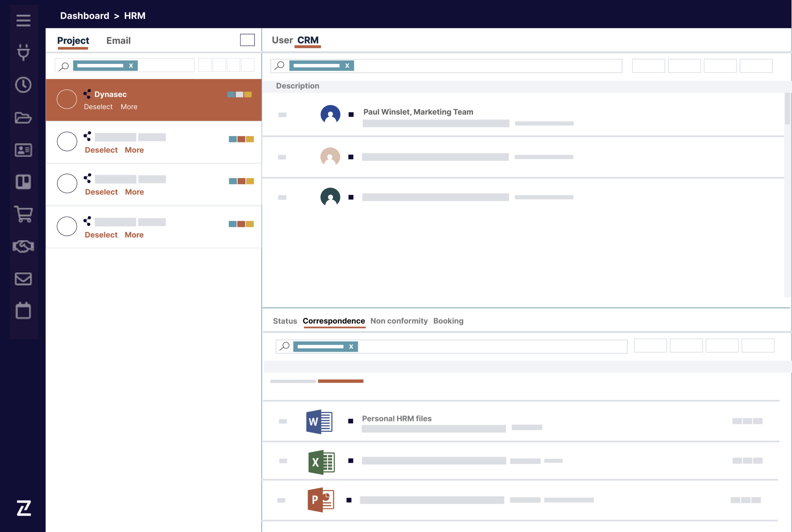Open the Personal HRM files entry
The image size is (792, 532).
click(x=397, y=418)
